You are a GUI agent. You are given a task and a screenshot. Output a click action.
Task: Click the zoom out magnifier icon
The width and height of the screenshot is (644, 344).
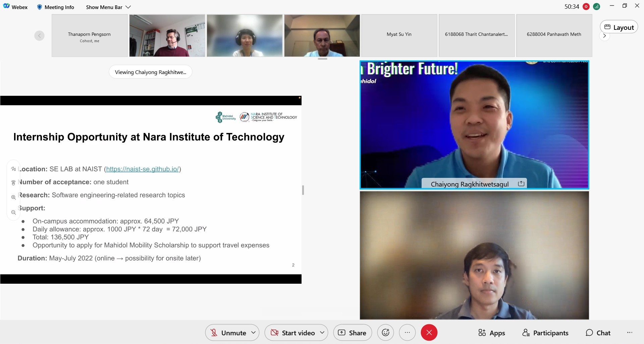click(13, 213)
